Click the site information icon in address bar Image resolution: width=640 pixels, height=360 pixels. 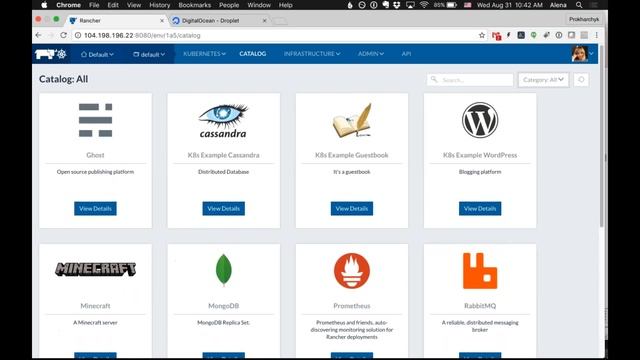click(x=78, y=36)
